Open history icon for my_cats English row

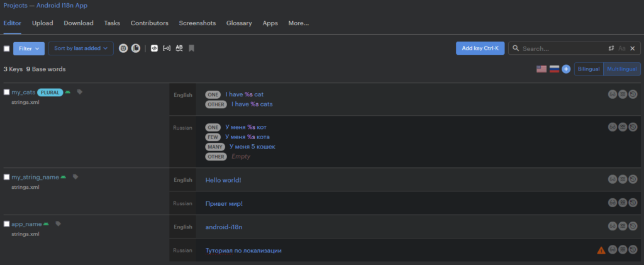point(633,94)
